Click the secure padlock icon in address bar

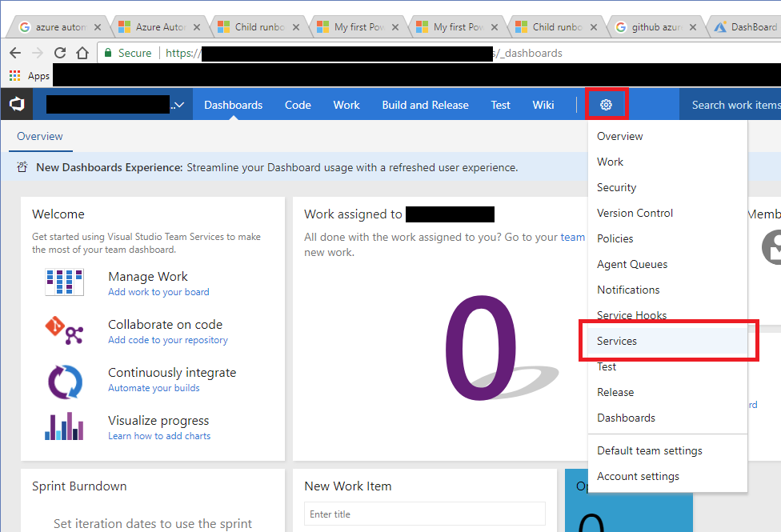pyautogui.click(x=107, y=53)
